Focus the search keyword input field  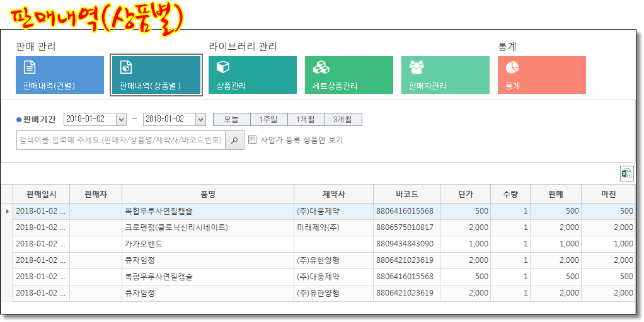(x=120, y=140)
